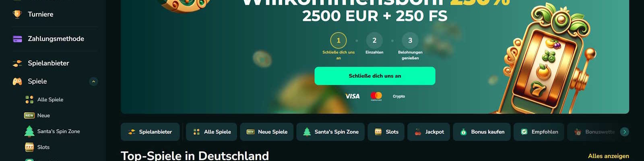Click the Slots 777 icon in sidebar
Screen dimensions: 644x161
pos(29,147)
